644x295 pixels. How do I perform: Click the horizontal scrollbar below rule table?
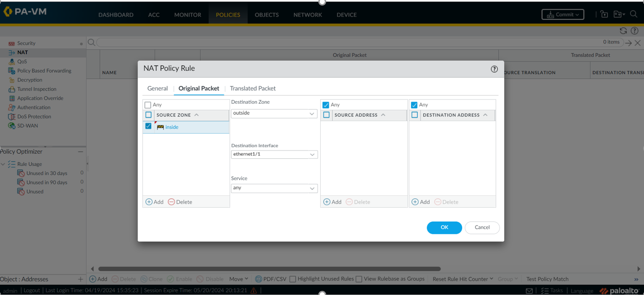point(269,269)
